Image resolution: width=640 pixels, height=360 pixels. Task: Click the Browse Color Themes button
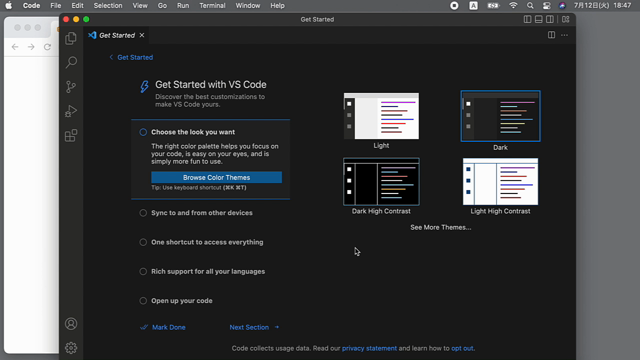tap(216, 178)
